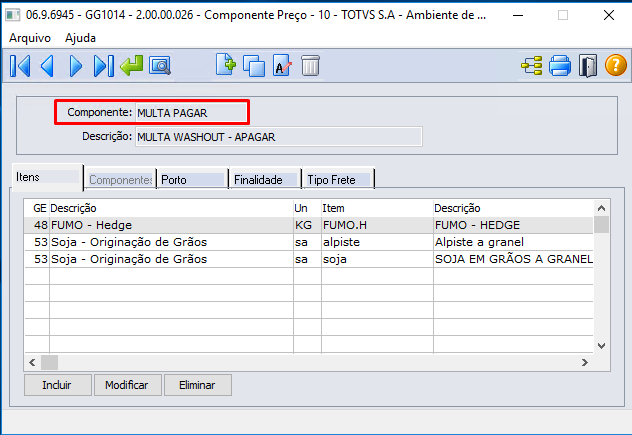This screenshot has height=435, width=632.
Task: Select the alpiste item row
Action: 309,242
